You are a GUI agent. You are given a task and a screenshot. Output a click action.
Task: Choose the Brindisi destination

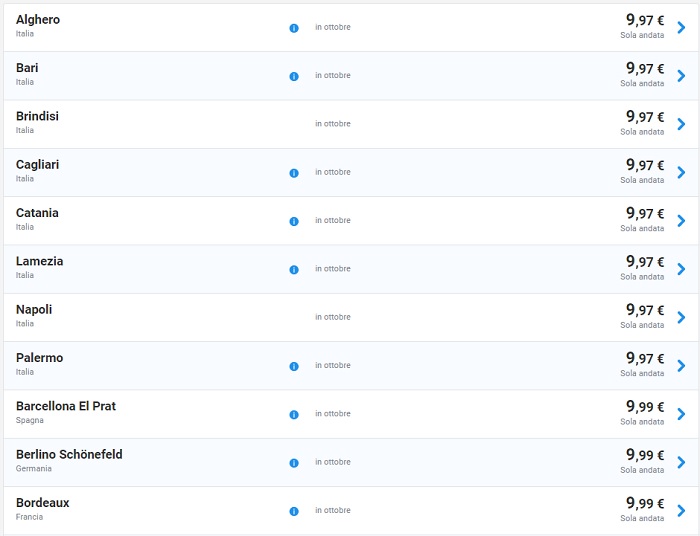tap(38, 116)
